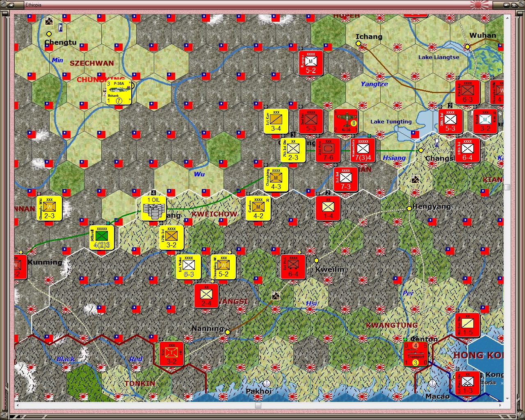The height and width of the screenshot is (420, 525).
Task: Click the SZECHWAN province label
Action: [92, 63]
